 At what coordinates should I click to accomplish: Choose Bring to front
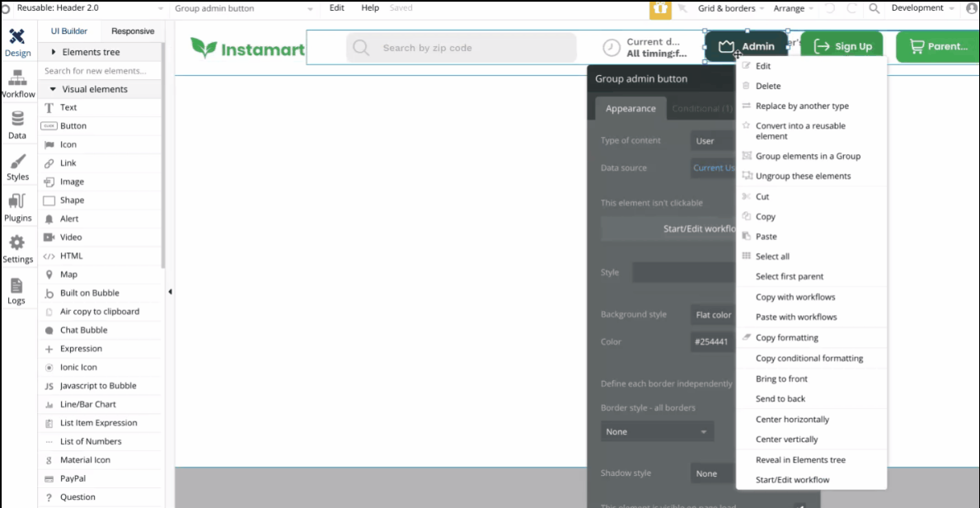pos(811,379)
